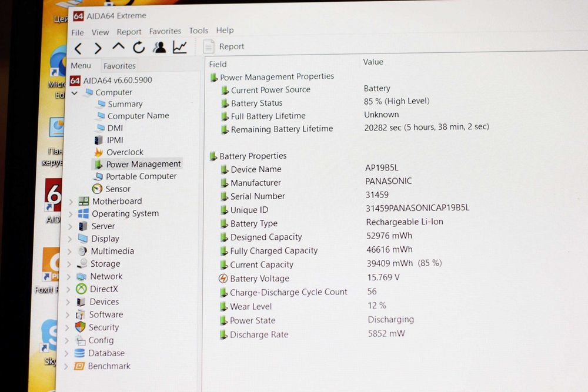
Task: Switch to the Menu tab
Action: point(81,66)
